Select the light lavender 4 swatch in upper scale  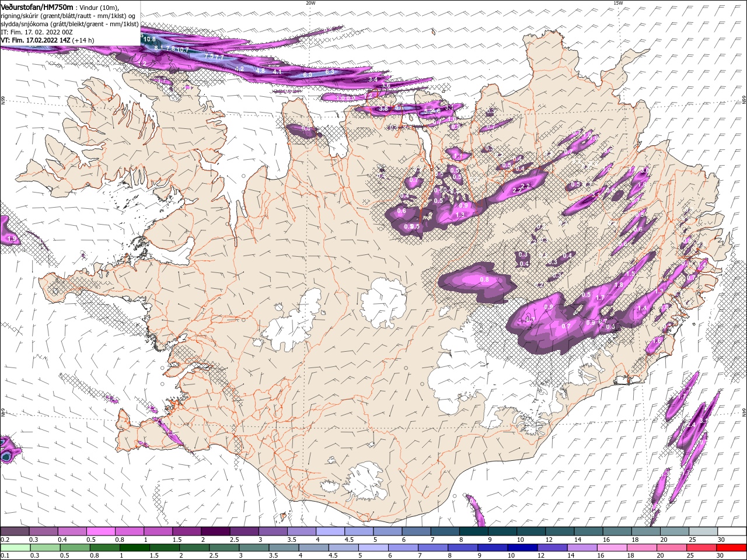point(330,531)
